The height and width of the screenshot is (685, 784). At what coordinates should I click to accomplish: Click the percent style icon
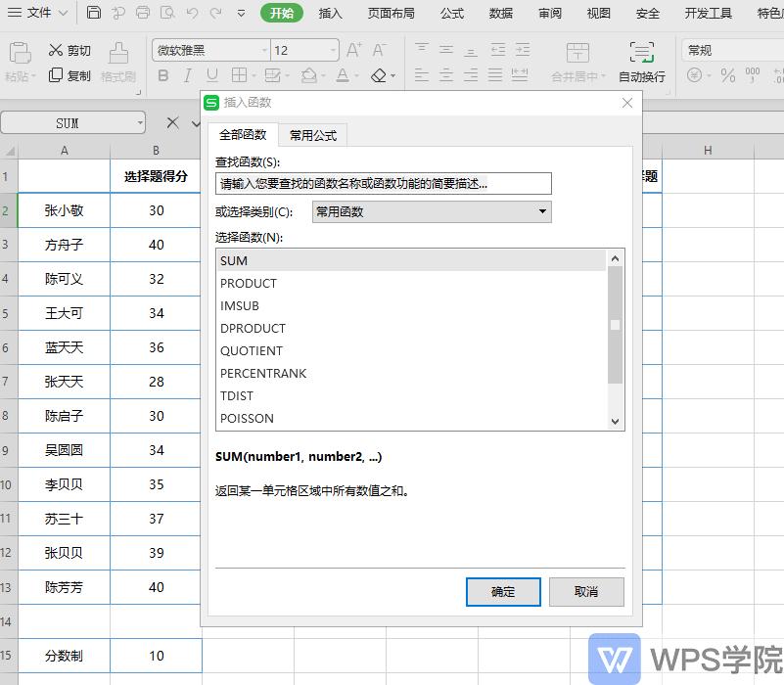tap(729, 74)
